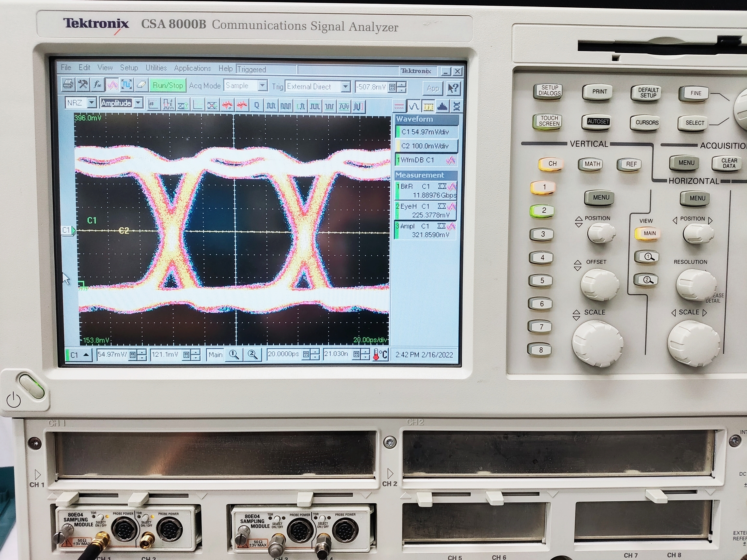The width and height of the screenshot is (747, 560).
Task: Toggle C2 100.0mV/div waveform entry
Action: (x=427, y=146)
